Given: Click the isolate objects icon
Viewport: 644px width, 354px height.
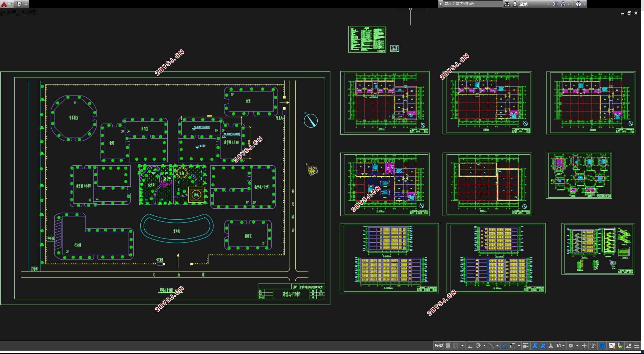Looking at the screenshot, I should coord(593,346).
